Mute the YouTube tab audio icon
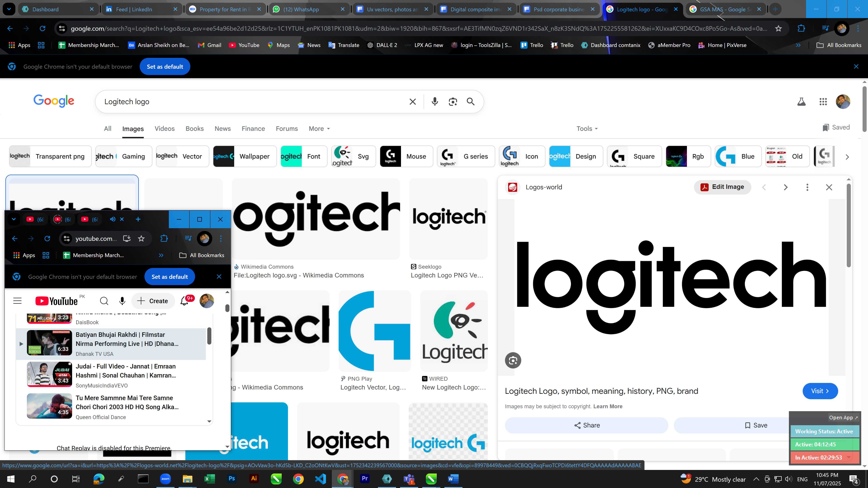This screenshot has height=488, width=868. (113, 219)
